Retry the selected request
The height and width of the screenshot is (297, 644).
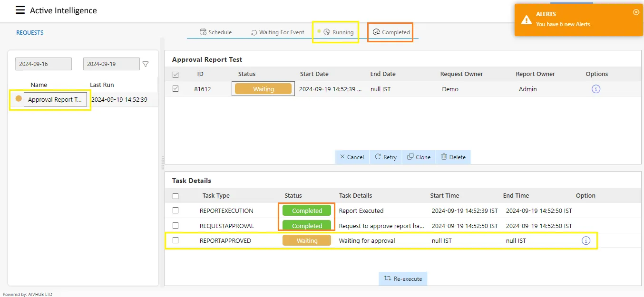click(386, 157)
